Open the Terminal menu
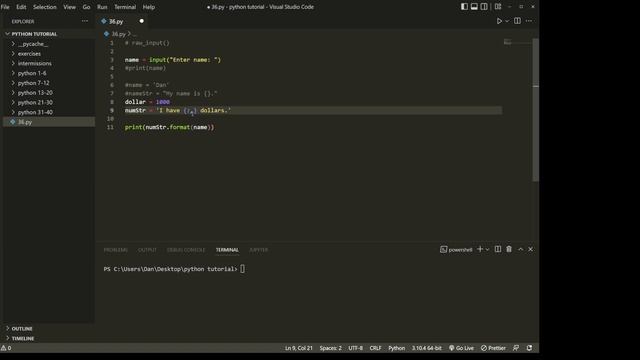640x360 pixels. pos(125,7)
